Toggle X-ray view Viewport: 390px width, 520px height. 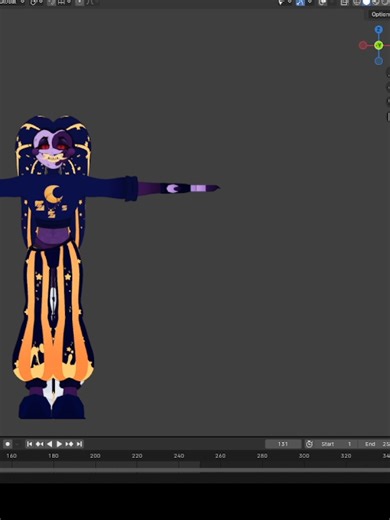pos(344,2)
